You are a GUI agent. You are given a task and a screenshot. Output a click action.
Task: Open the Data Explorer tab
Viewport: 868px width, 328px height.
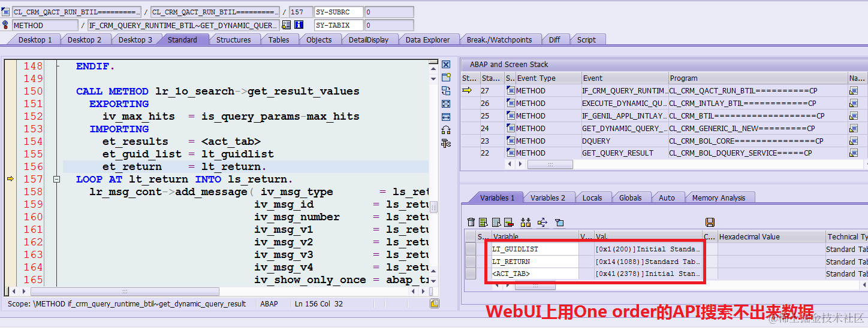(427, 40)
